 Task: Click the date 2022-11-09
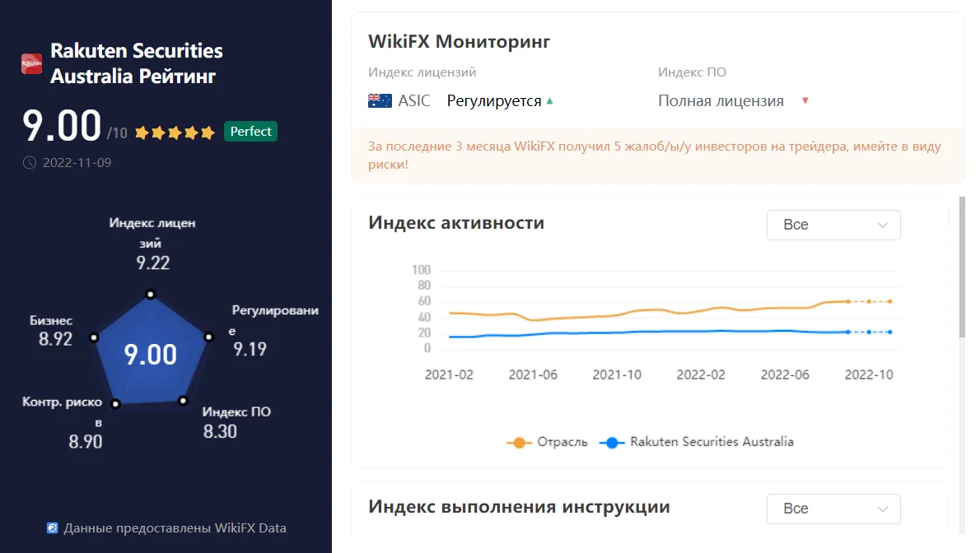tap(77, 162)
